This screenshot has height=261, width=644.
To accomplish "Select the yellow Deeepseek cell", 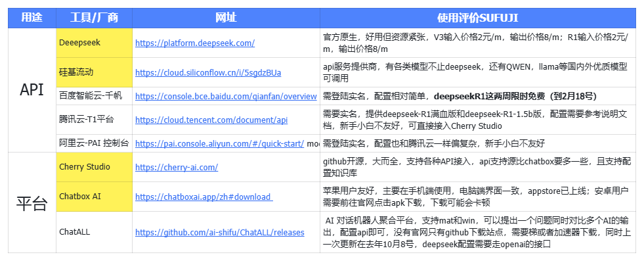I will 94,43.
